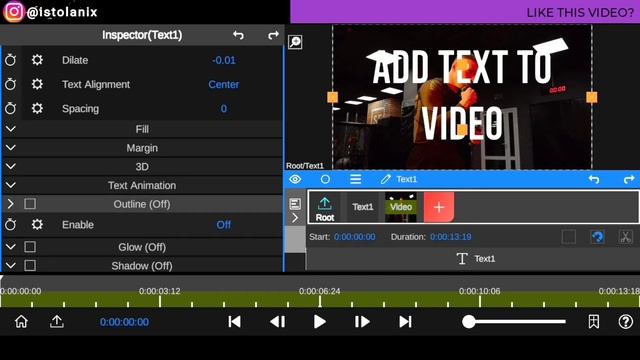Image resolution: width=640 pixels, height=360 pixels.
Task: Enable the Glow checkbox
Action: pyautogui.click(x=30, y=247)
